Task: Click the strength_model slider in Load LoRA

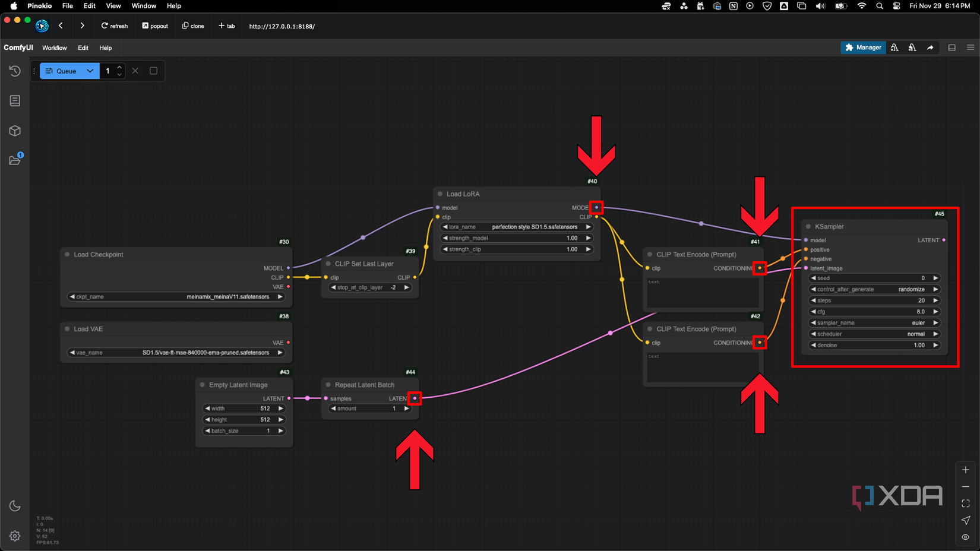Action: tap(516, 238)
